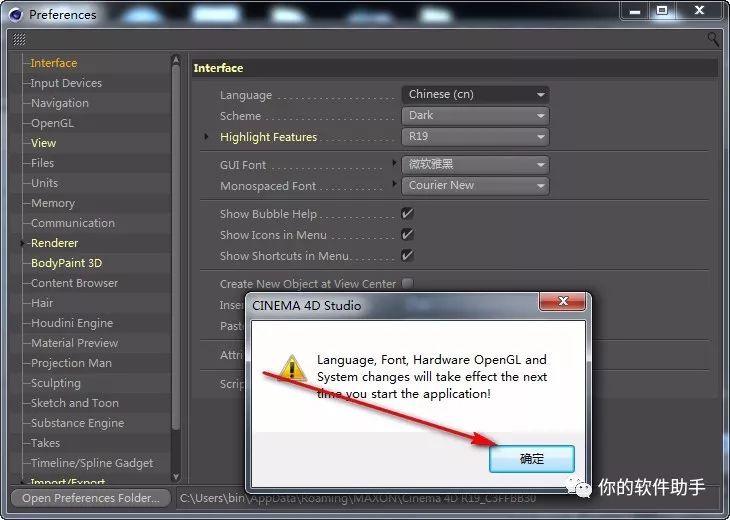Open Navigation preferences
The image size is (730, 520).
[60, 103]
